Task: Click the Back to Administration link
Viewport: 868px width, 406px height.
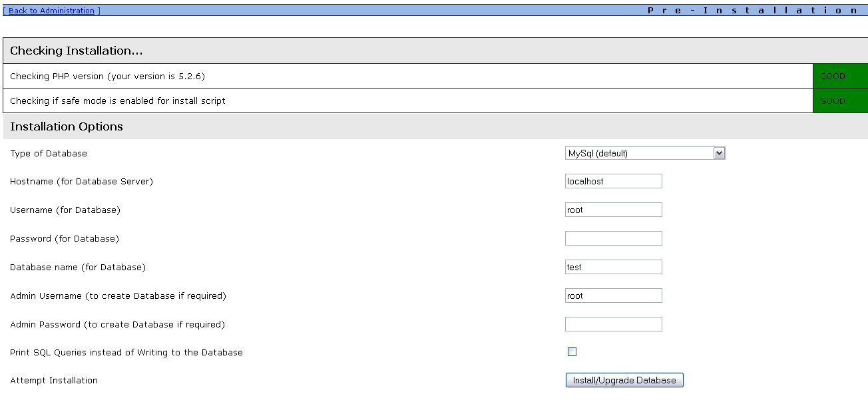Action: click(51, 11)
